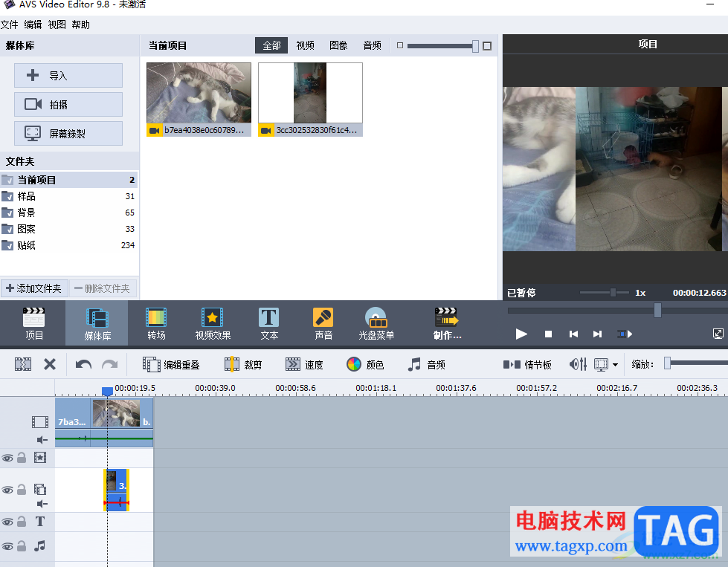Open the Transitions (转场) panel
Image resolution: width=728 pixels, height=567 pixels.
156,323
